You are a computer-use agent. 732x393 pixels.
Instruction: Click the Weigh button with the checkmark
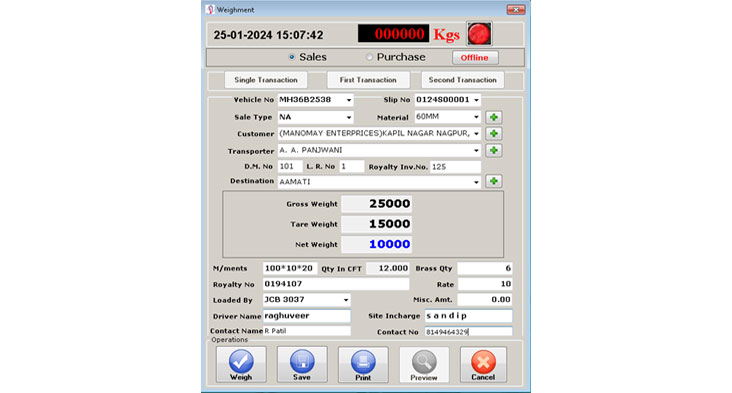click(241, 365)
